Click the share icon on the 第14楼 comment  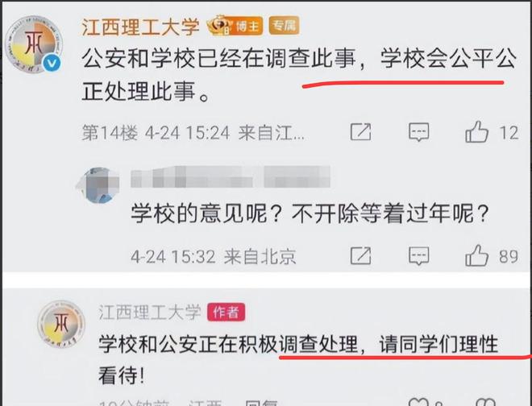(360, 132)
